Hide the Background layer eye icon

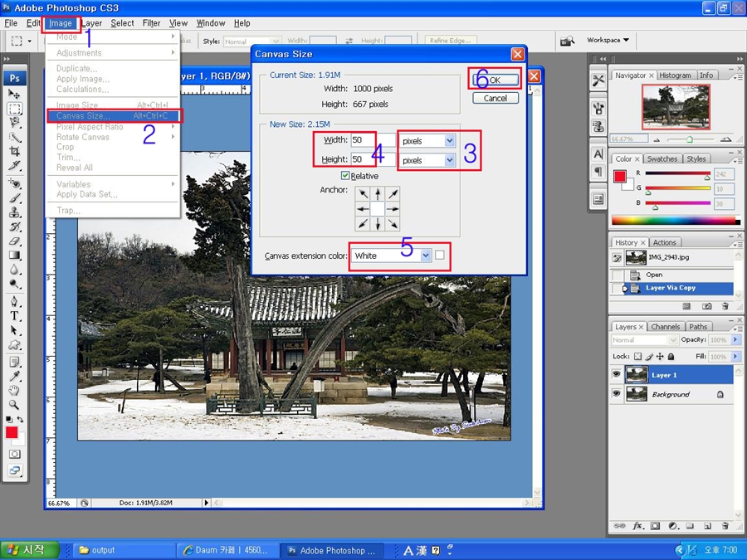pos(617,394)
